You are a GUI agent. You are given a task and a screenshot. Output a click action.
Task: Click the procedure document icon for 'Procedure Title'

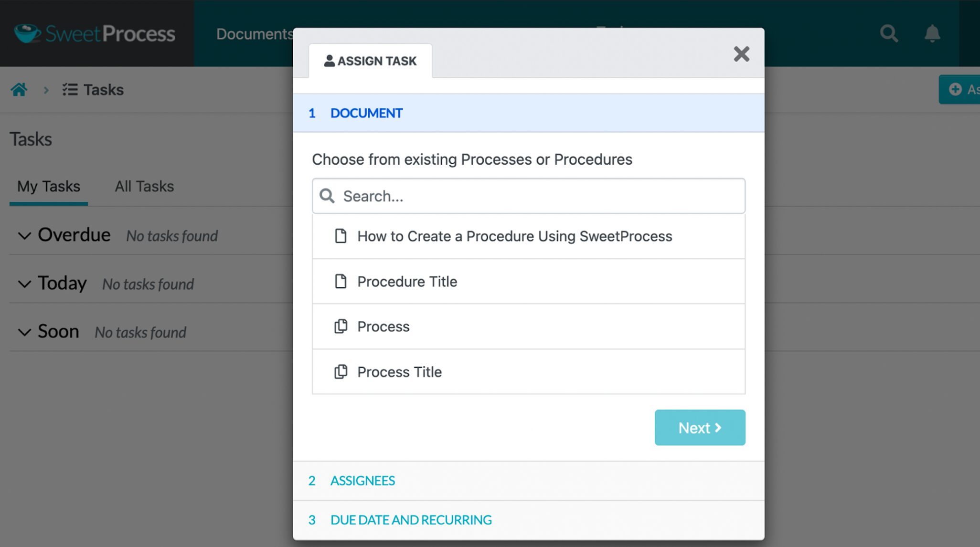tap(340, 281)
